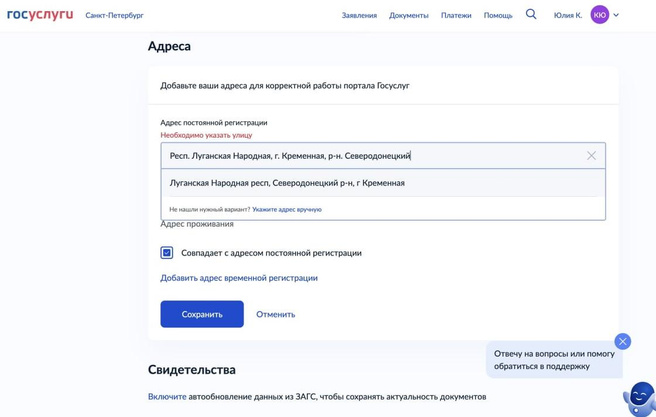
Task: Click the КЮ profile avatar
Action: coord(599,15)
